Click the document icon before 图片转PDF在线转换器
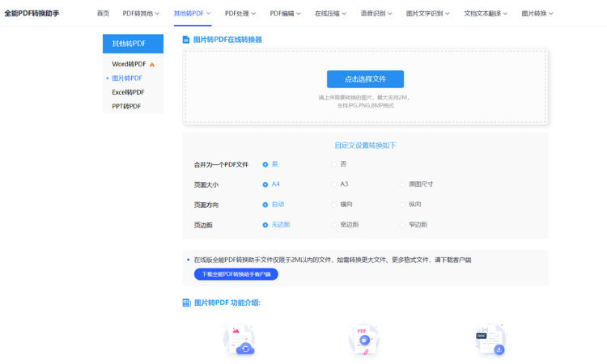This screenshot has height=364, width=607. (x=186, y=39)
